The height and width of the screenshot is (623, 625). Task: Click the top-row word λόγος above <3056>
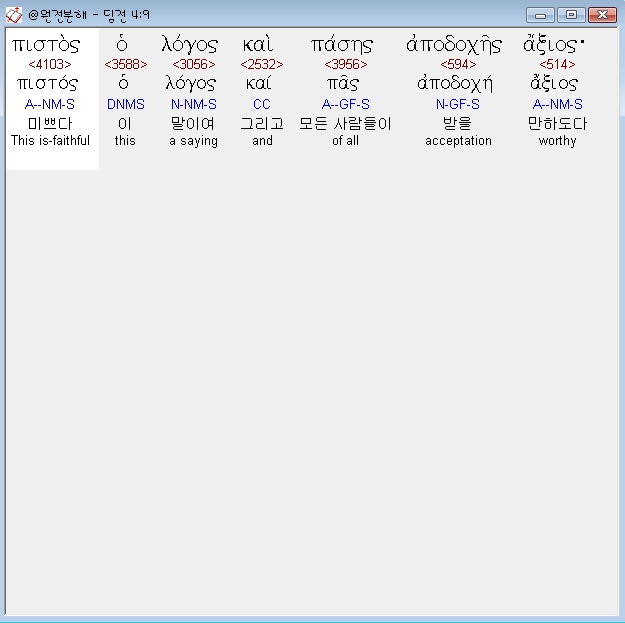pos(190,45)
